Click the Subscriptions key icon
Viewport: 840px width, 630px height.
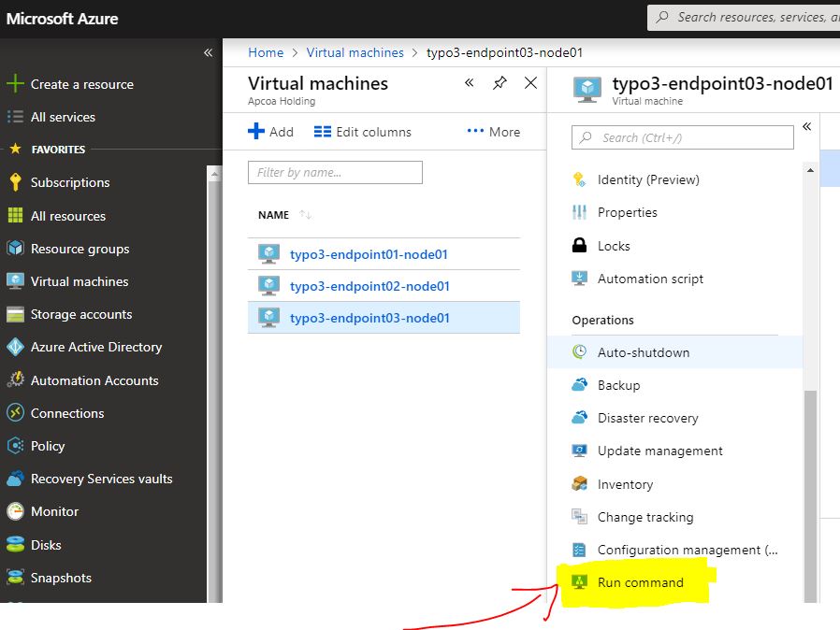click(x=15, y=182)
